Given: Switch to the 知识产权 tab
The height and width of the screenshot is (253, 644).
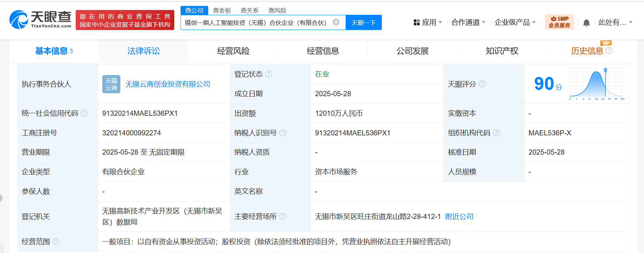Looking at the screenshot, I should (502, 51).
